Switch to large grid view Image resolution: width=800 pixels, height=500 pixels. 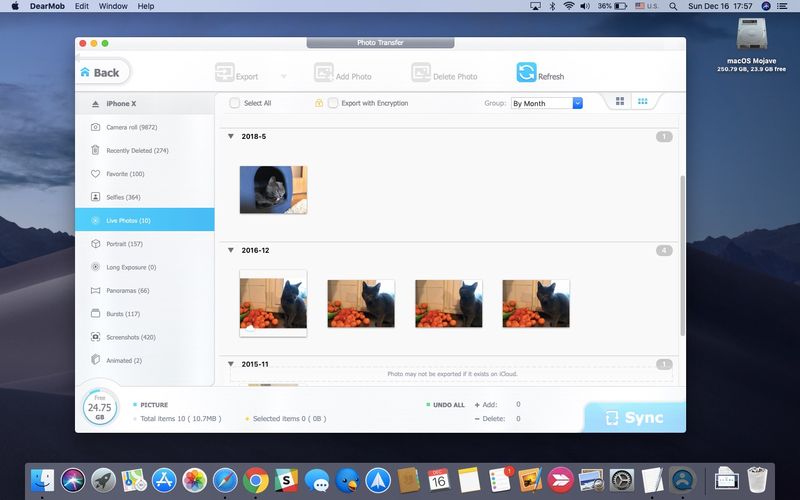click(620, 101)
